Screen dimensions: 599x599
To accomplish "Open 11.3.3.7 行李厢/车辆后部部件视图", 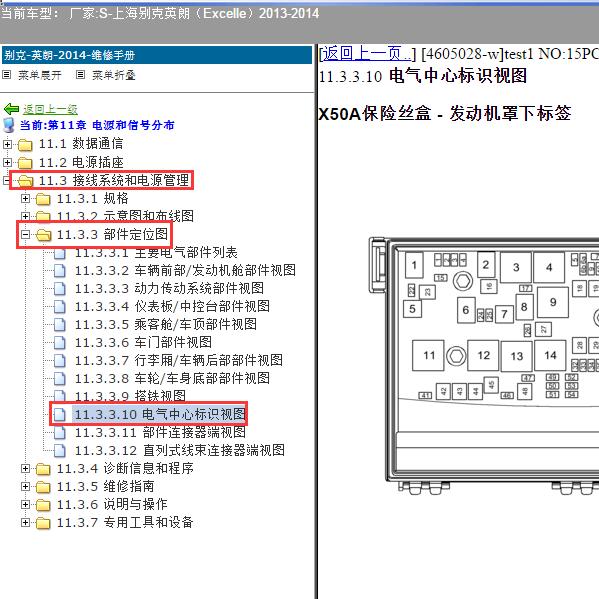I will click(178, 361).
